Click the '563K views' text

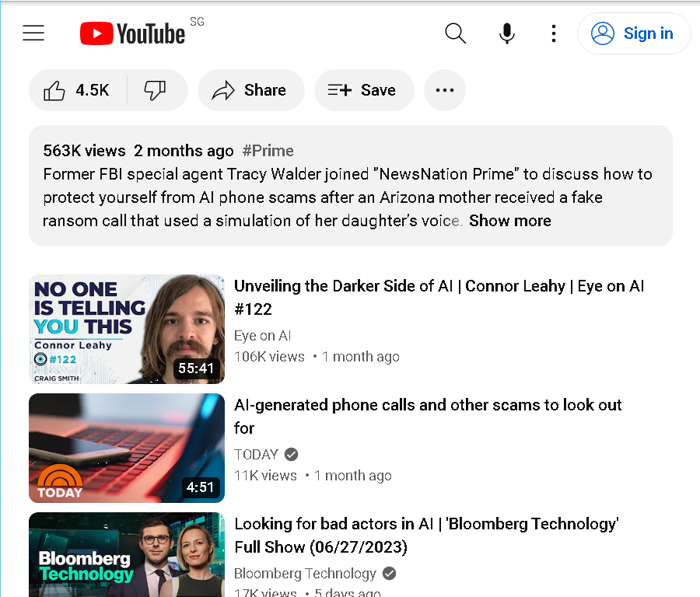point(84,151)
